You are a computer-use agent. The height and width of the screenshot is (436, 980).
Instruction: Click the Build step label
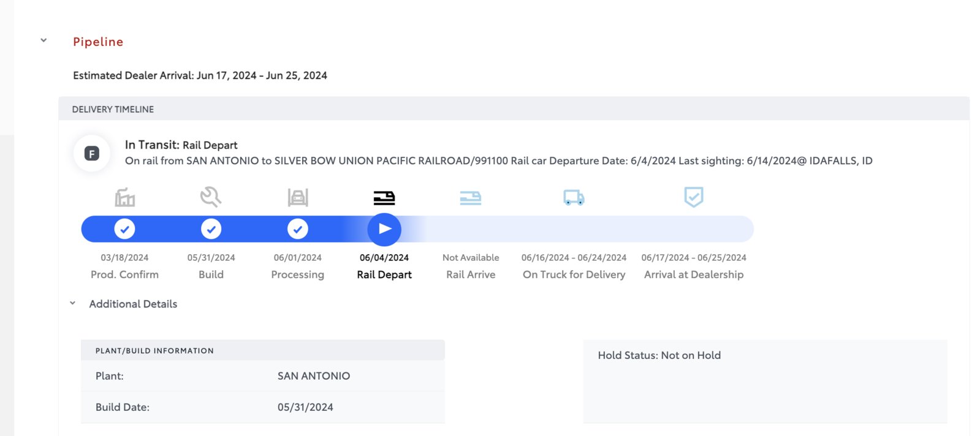211,274
